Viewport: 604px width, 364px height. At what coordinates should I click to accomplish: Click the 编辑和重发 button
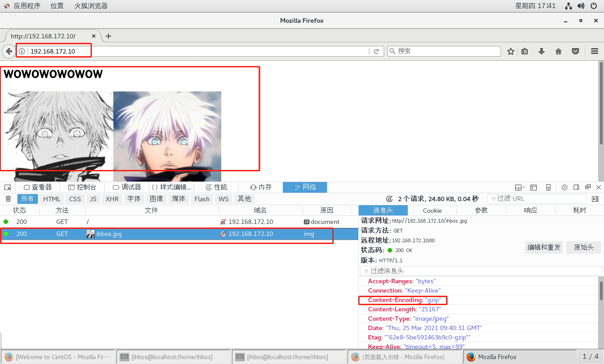544,248
